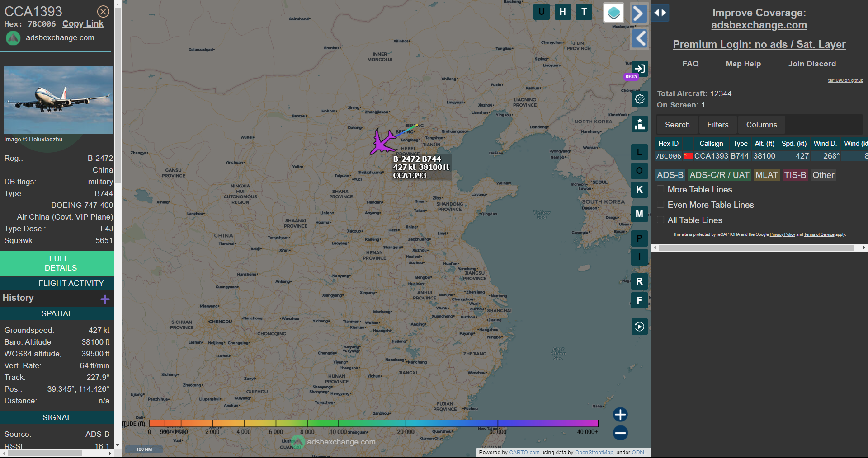Toggle the sidebar width arrows button
This screenshot has width=868, height=458.
[x=660, y=13]
